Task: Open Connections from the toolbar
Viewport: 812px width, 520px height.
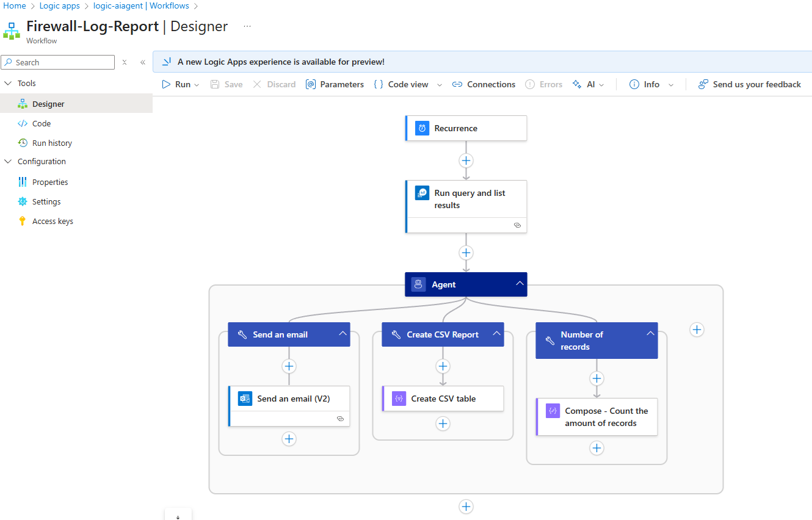Action: click(484, 84)
